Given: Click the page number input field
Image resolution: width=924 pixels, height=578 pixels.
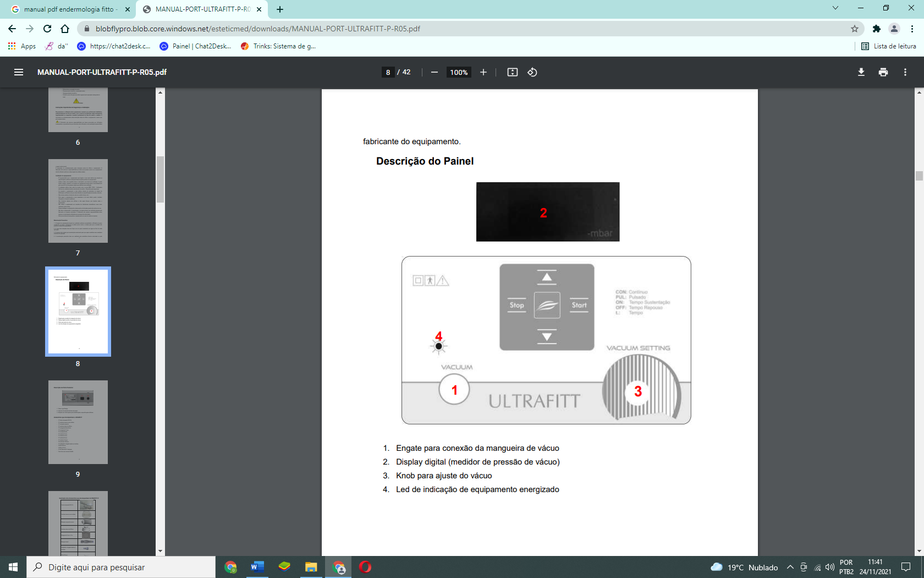Looking at the screenshot, I should [388, 72].
